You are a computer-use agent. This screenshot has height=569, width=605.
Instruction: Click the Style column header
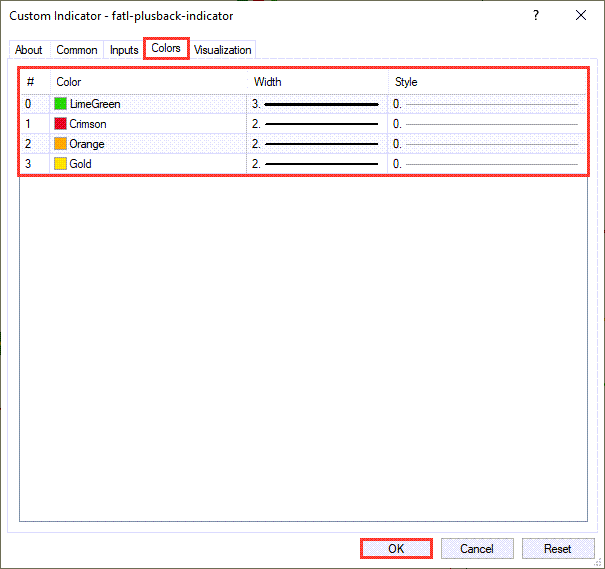(487, 82)
